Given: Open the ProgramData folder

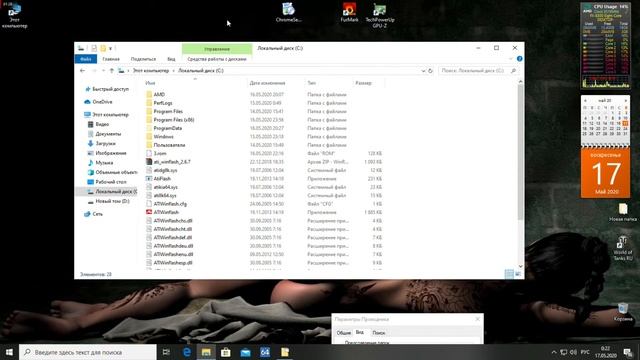Looking at the screenshot, I should tap(168, 128).
